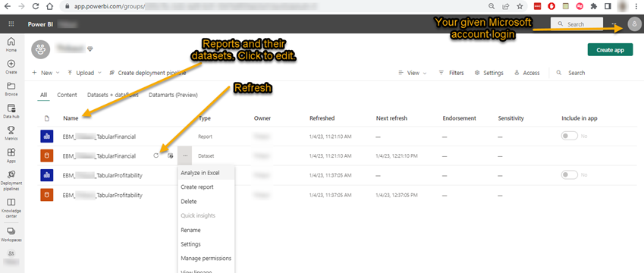
Task: Click Create deployment pipeline
Action: tap(147, 73)
